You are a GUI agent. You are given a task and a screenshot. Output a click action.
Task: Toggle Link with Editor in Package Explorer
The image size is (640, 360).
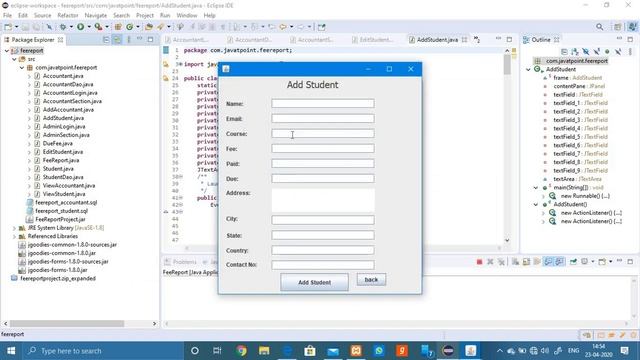coord(117,40)
